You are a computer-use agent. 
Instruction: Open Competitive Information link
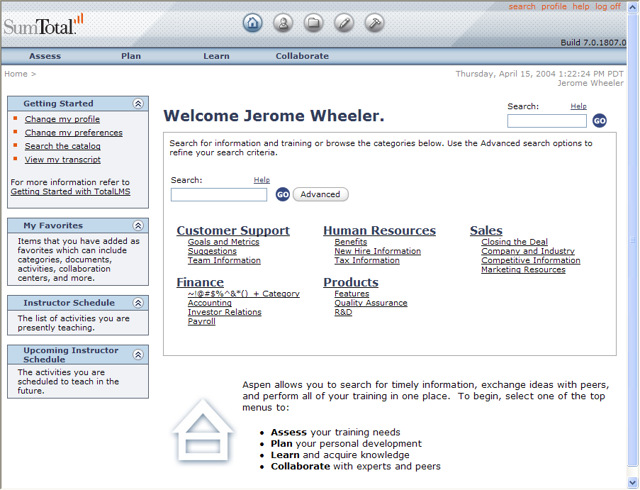(x=531, y=261)
